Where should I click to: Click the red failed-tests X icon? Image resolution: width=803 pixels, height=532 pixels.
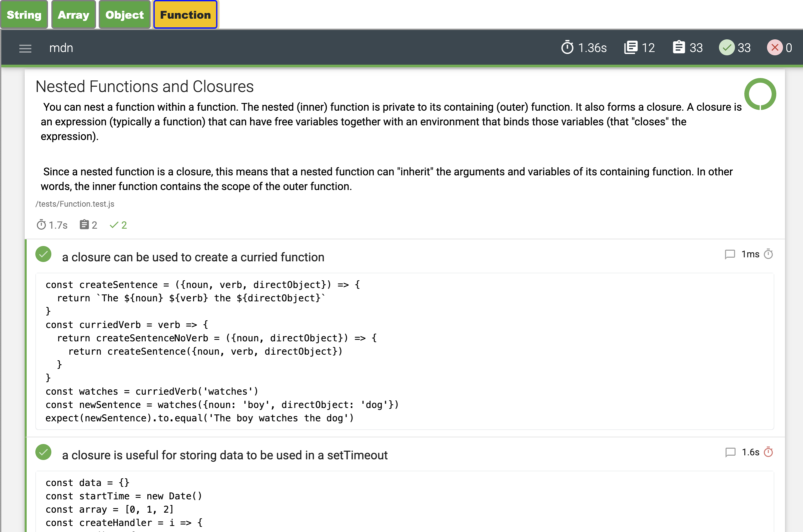[x=775, y=47]
